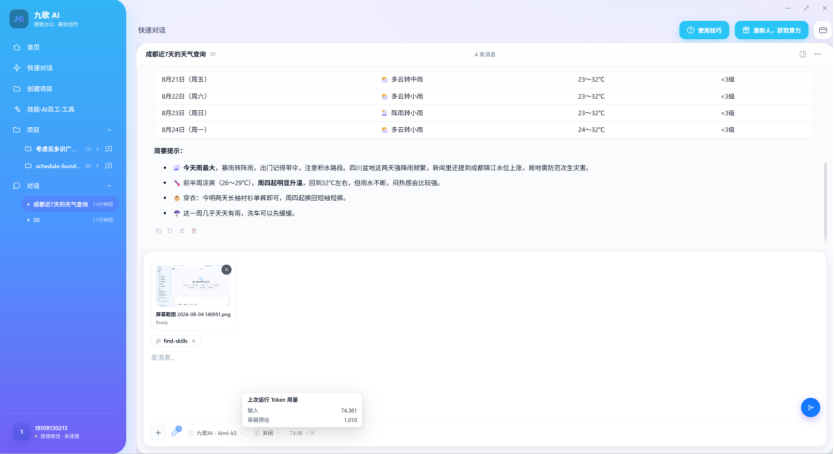Click the 简要提示 heading
Screen dimensions: 834x454
(x=168, y=151)
